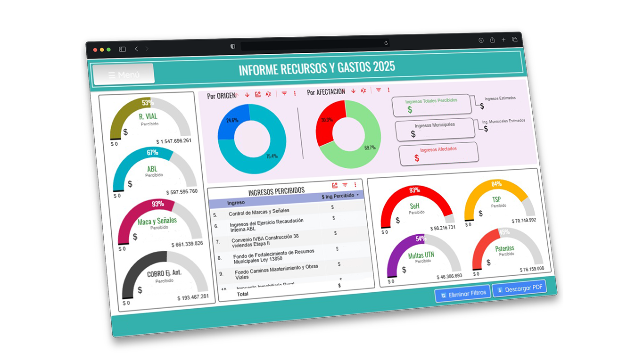Drill down the Por ORIGEN chart
This screenshot has height=362, width=644.
pos(247,95)
